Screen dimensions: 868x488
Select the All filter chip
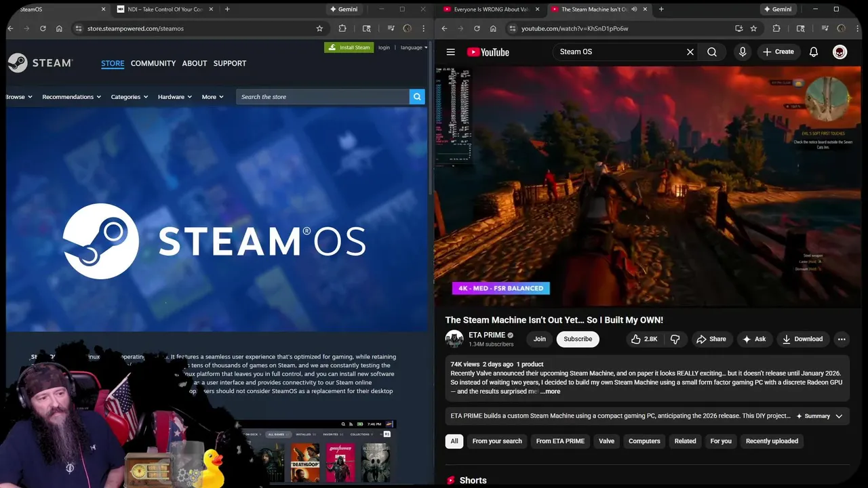[454, 441]
